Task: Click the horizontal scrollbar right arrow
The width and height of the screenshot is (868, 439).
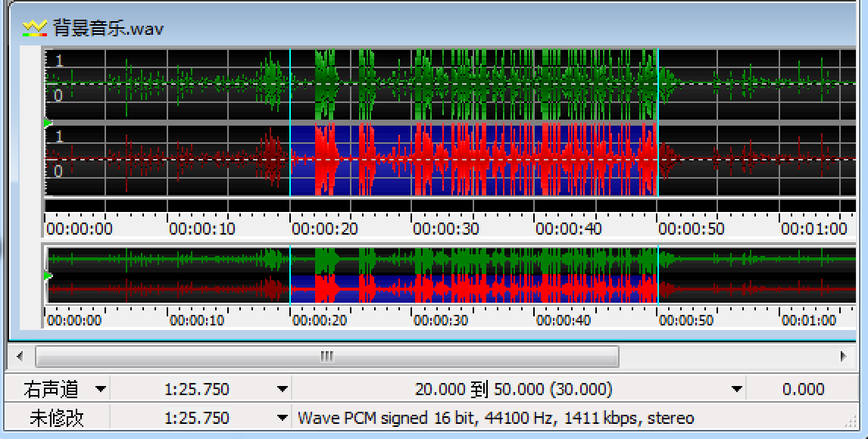Action: [x=842, y=356]
